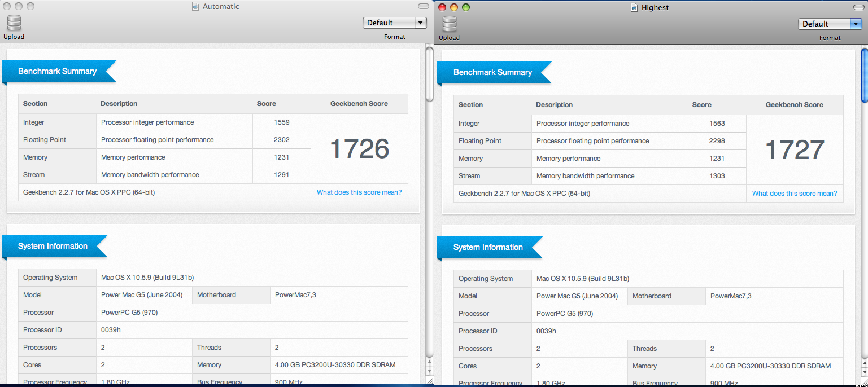The height and width of the screenshot is (387, 868).
Task: Click Geekbench score 1726 in Automatic window
Action: [359, 148]
